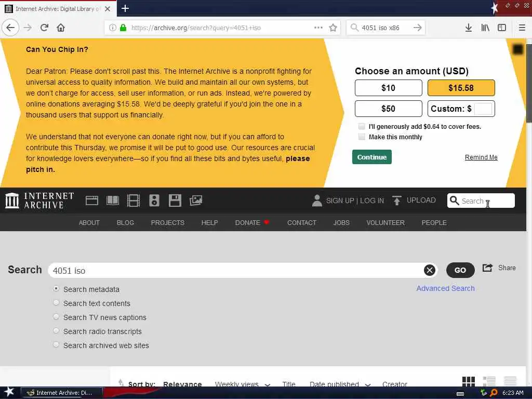Select Search TV news captions option

click(x=56, y=316)
